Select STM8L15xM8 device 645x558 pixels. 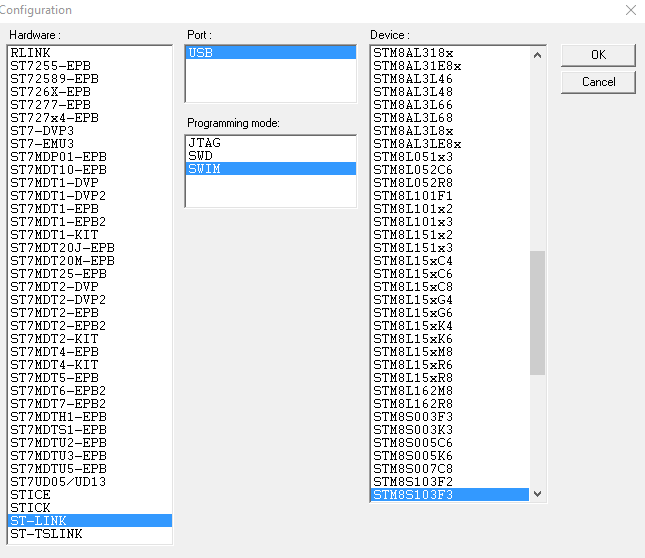coord(450,352)
